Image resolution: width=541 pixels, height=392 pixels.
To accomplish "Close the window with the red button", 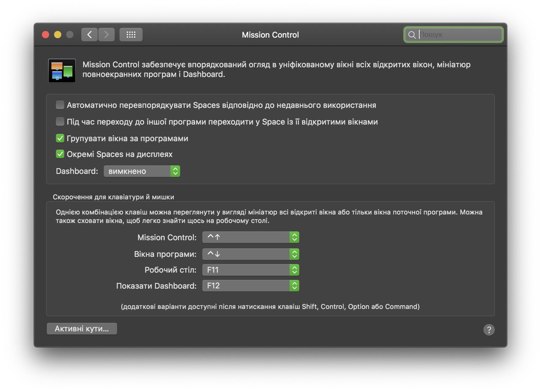I will pos(46,35).
